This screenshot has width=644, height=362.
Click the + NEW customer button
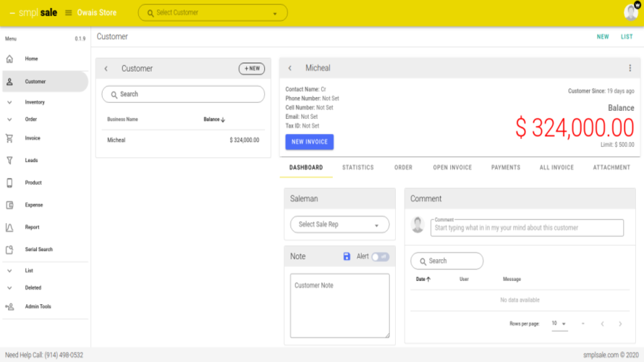[x=252, y=69]
